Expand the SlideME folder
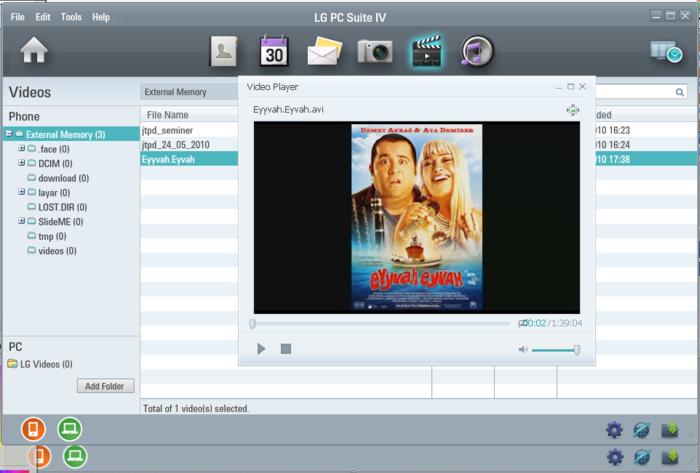The image size is (700, 473). (x=21, y=221)
